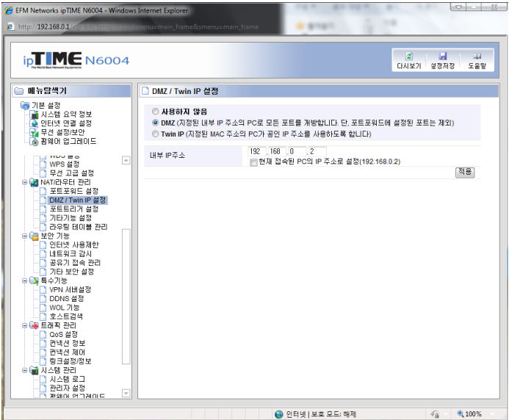
Task: Collapse the NAT/라우터 관리 tree node
Action: coord(25,182)
